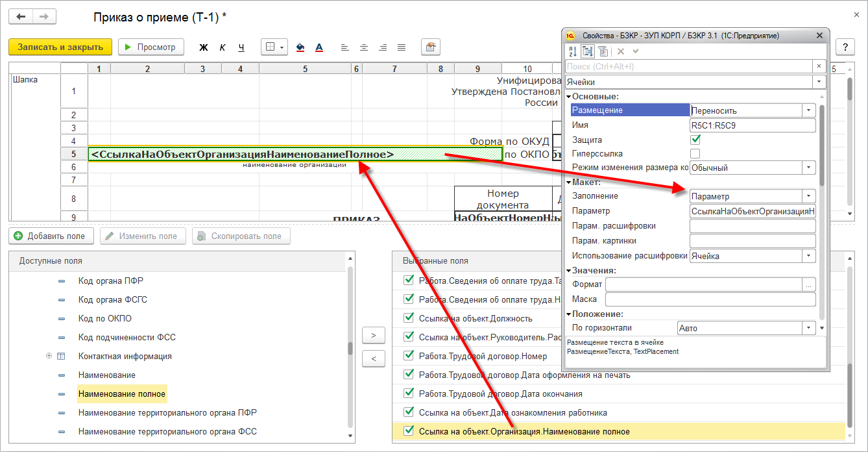Image resolution: width=868 pixels, height=452 pixels.
Task: Open the Заполнение dropdown
Action: (808, 196)
